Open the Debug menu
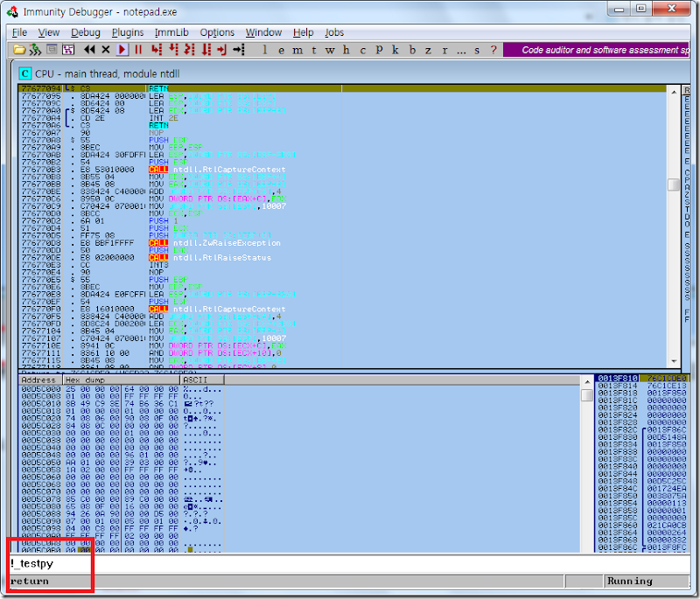 click(x=86, y=32)
